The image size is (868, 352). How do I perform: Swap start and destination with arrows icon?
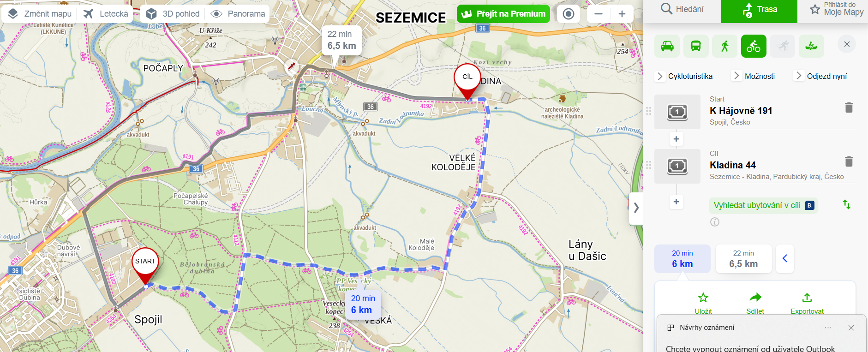pyautogui.click(x=846, y=204)
